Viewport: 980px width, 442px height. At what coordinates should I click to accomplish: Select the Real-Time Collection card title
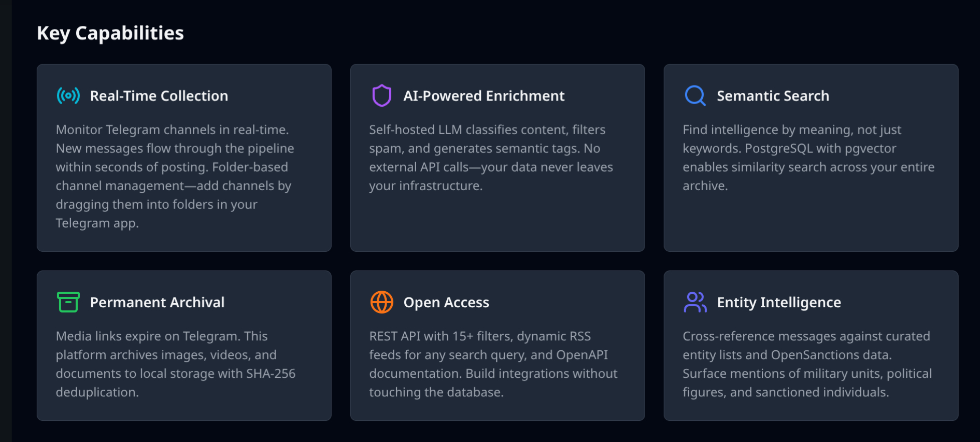[x=159, y=96]
